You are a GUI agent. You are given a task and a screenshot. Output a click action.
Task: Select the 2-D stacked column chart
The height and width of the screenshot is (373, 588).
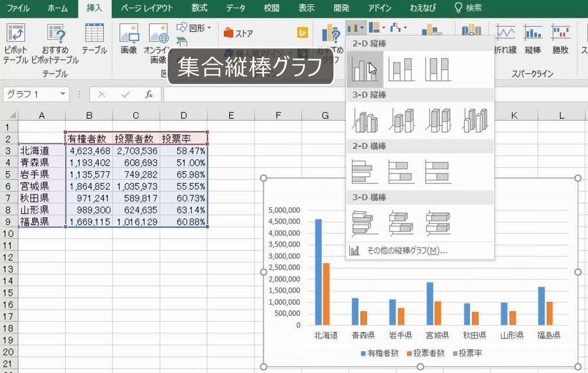click(x=401, y=70)
